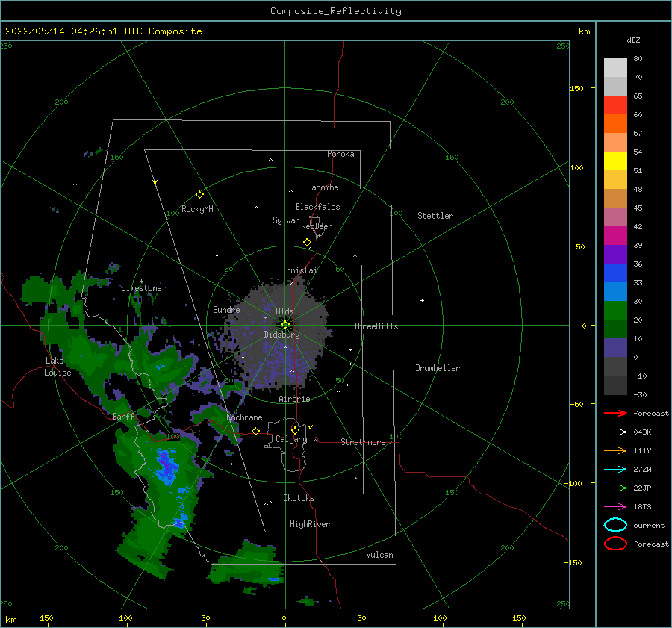The image size is (672, 628).
Task: Click the cyan current ellipse icon
Action: (x=615, y=525)
